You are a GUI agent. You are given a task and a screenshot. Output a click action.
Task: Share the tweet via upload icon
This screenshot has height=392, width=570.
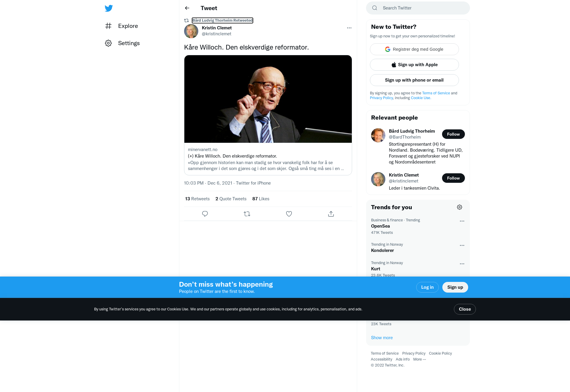pyautogui.click(x=331, y=214)
